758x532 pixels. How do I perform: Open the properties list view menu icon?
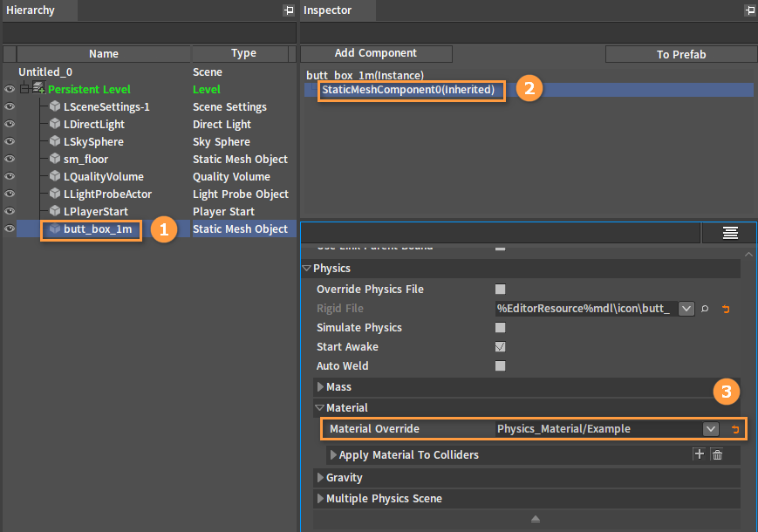(x=730, y=233)
